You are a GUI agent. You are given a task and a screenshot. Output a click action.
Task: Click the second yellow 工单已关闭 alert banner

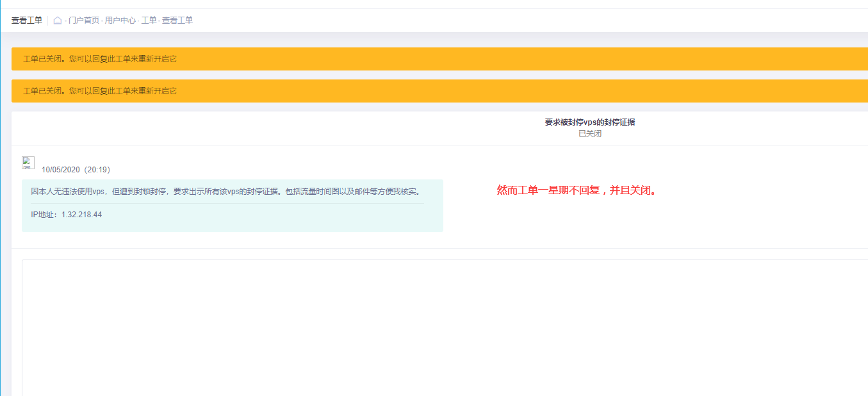(384, 91)
